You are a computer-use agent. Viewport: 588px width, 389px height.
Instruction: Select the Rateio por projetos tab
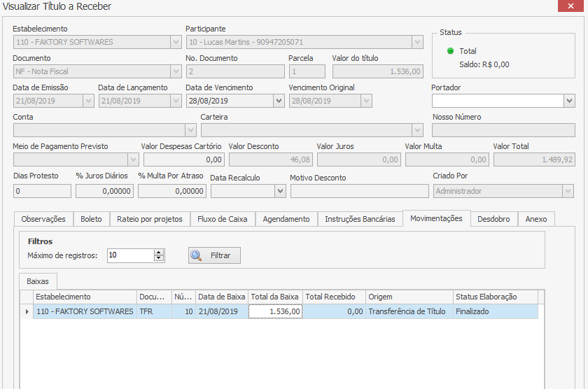pos(149,219)
